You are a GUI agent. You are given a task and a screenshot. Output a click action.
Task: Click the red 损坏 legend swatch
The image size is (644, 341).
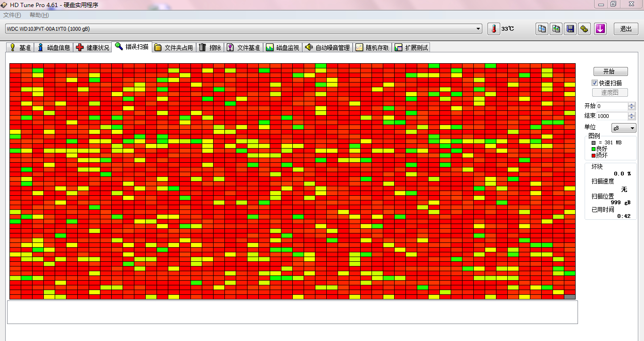594,155
